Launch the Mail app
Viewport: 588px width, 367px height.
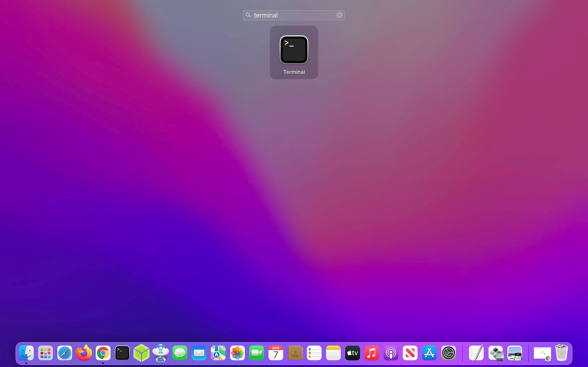(x=199, y=353)
